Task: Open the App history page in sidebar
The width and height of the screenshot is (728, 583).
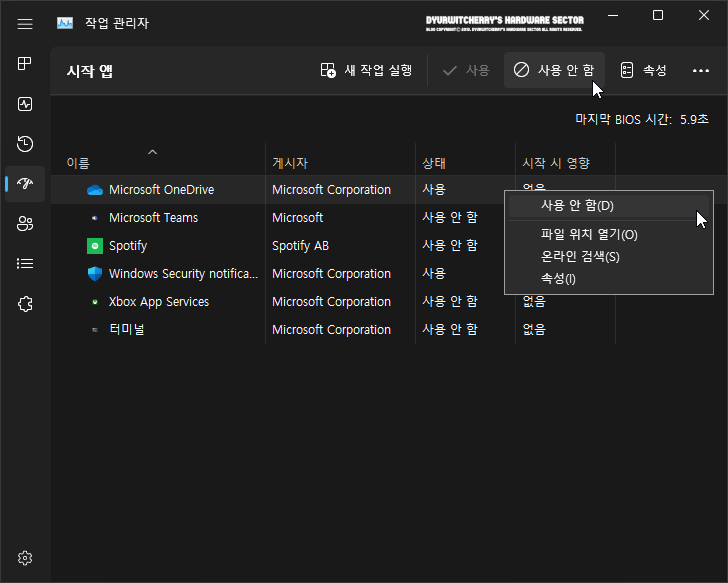Action: click(x=25, y=144)
